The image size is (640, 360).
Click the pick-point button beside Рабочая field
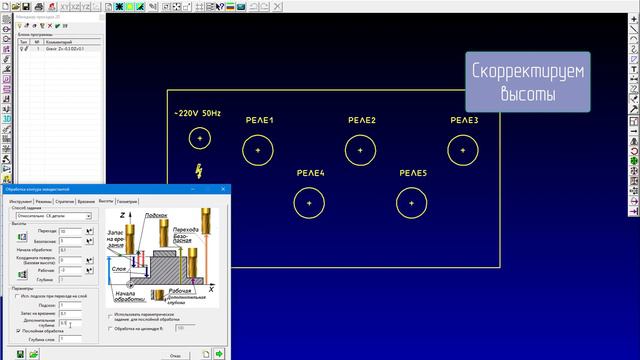coord(89,270)
